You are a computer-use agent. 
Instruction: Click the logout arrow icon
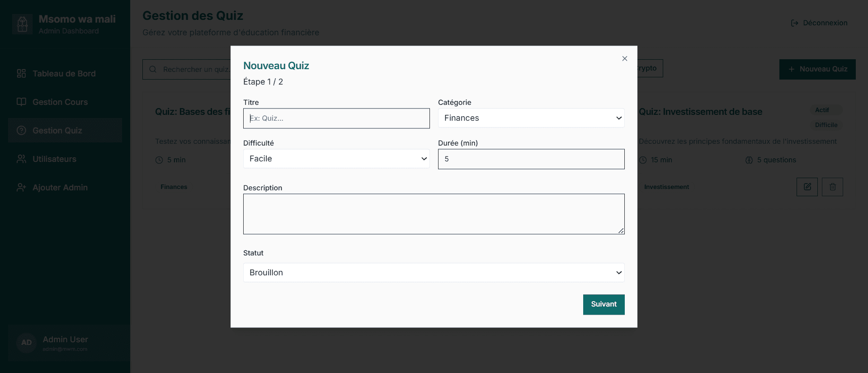pos(794,23)
